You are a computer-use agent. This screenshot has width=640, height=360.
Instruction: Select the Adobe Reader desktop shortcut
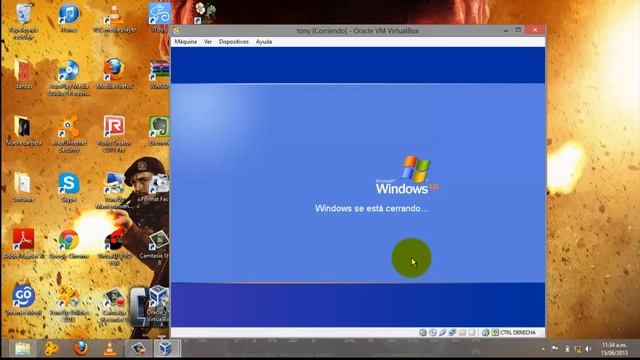[24, 244]
